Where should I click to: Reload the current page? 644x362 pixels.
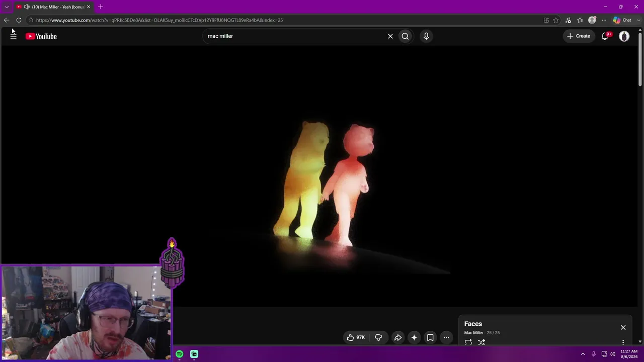pos(19,20)
